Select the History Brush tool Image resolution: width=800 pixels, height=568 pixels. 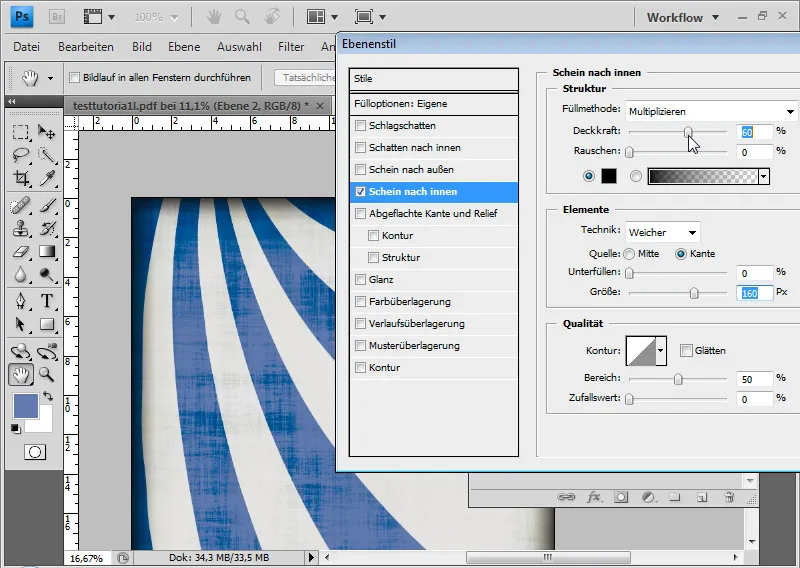(x=47, y=229)
